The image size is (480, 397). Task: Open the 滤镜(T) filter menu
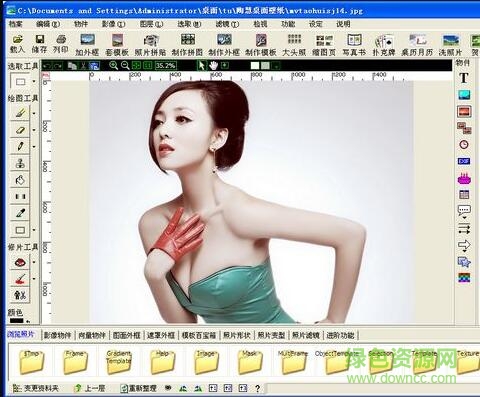coord(227,24)
